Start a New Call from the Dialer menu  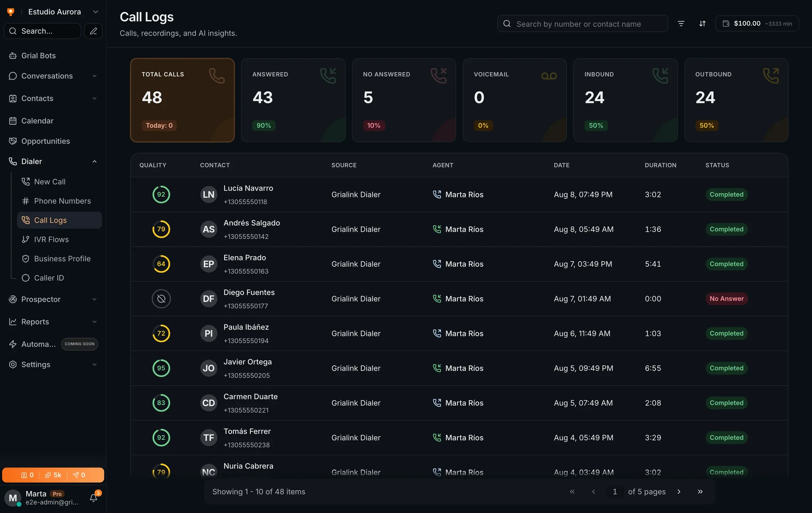59,182
